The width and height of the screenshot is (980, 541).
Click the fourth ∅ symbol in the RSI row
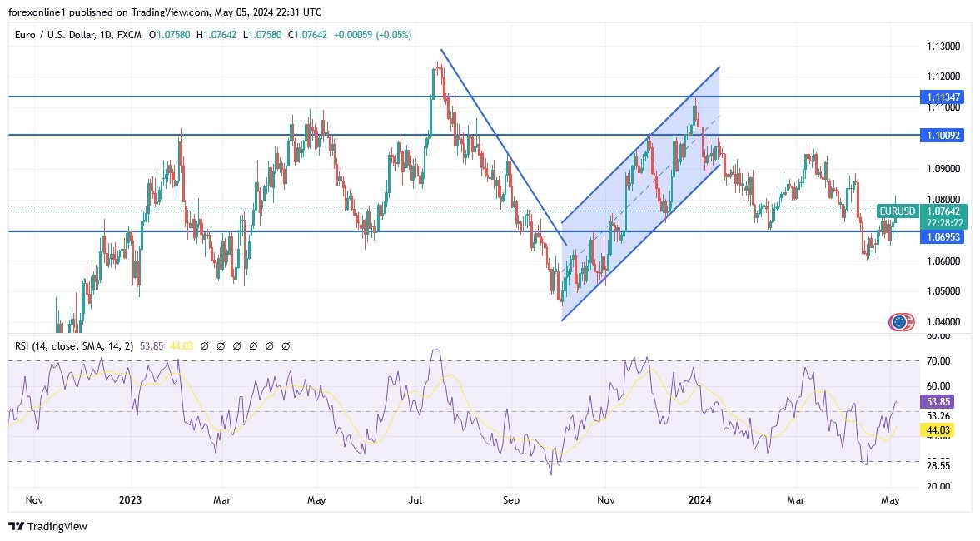click(253, 345)
